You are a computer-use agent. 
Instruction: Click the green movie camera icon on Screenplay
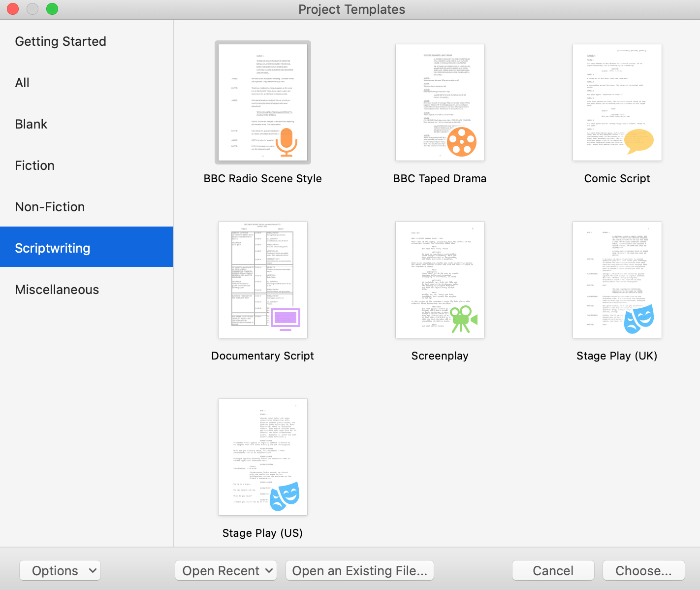(464, 319)
